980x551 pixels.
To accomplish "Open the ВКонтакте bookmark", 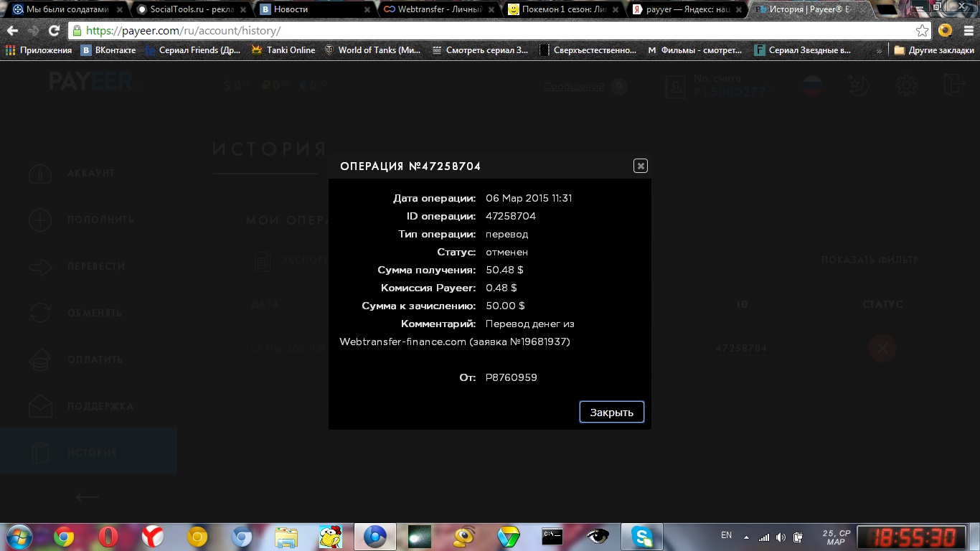I will pyautogui.click(x=108, y=50).
